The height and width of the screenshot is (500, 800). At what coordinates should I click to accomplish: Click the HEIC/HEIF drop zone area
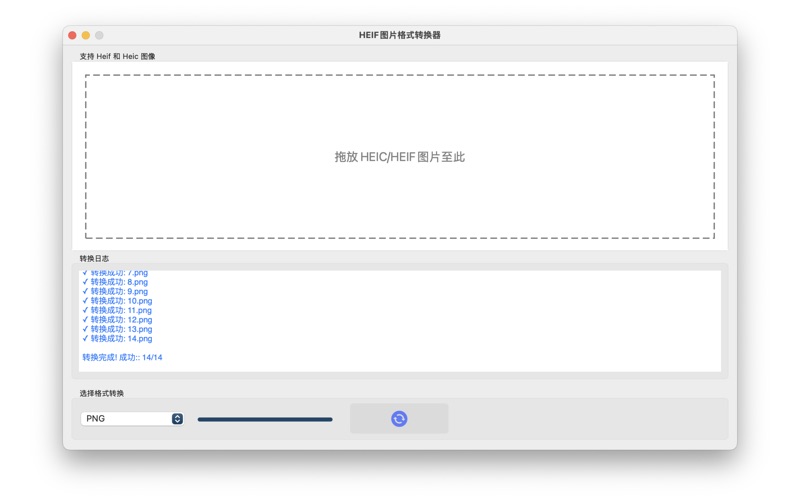pyautogui.click(x=399, y=156)
